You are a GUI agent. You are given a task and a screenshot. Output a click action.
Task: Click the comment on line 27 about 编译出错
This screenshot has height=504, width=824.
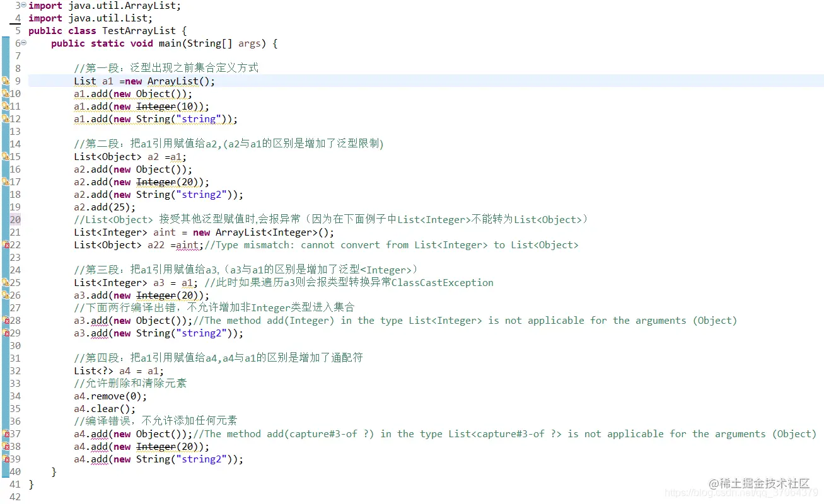click(x=214, y=307)
